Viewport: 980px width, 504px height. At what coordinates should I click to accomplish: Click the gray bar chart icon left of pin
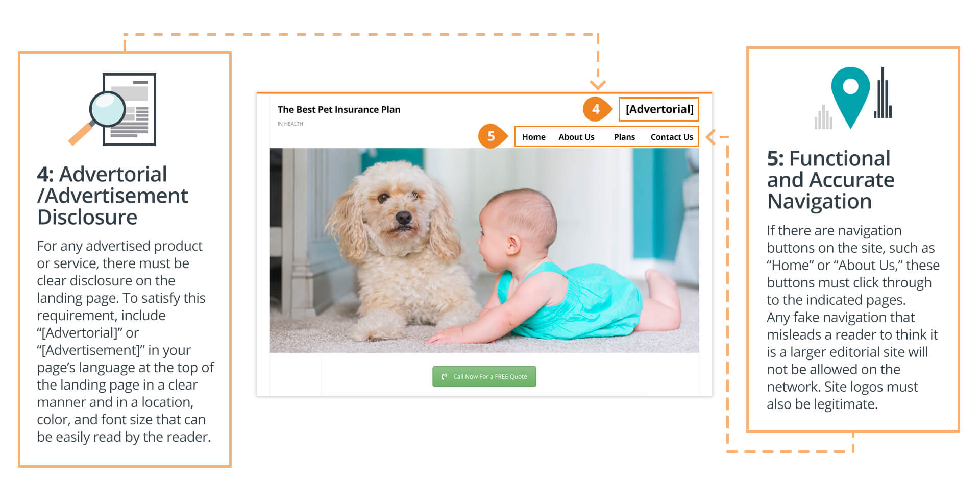823,117
